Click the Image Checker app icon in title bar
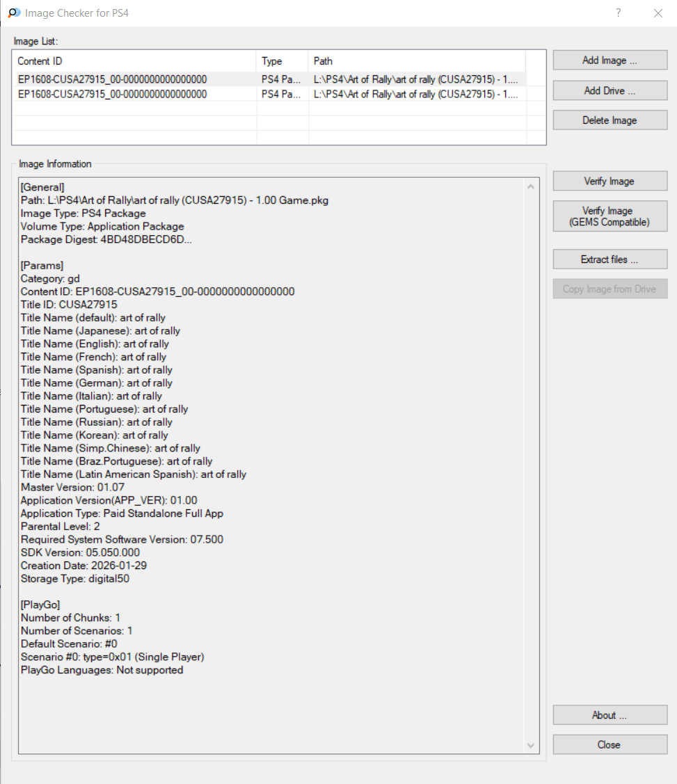Screen dimensions: 677x784 pyautogui.click(x=14, y=13)
